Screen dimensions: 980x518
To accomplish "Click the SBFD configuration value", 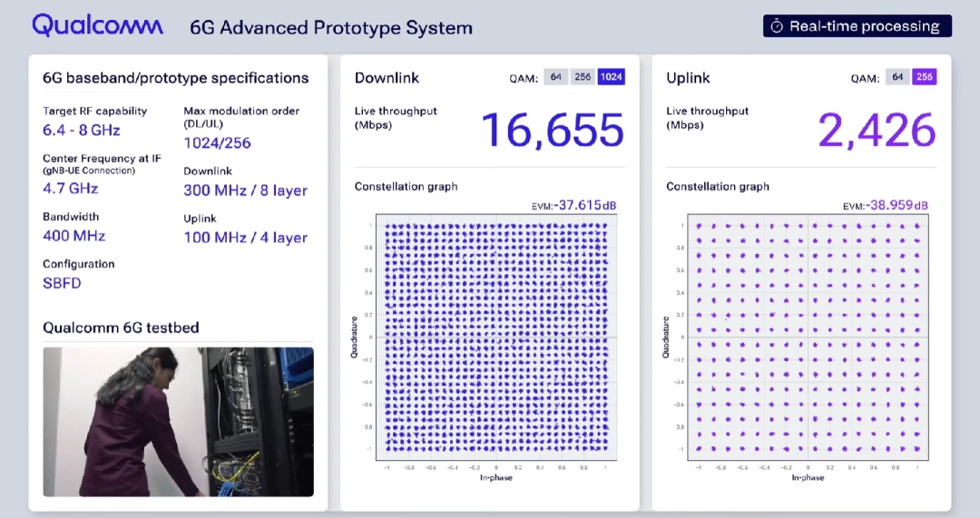I will coord(62,283).
